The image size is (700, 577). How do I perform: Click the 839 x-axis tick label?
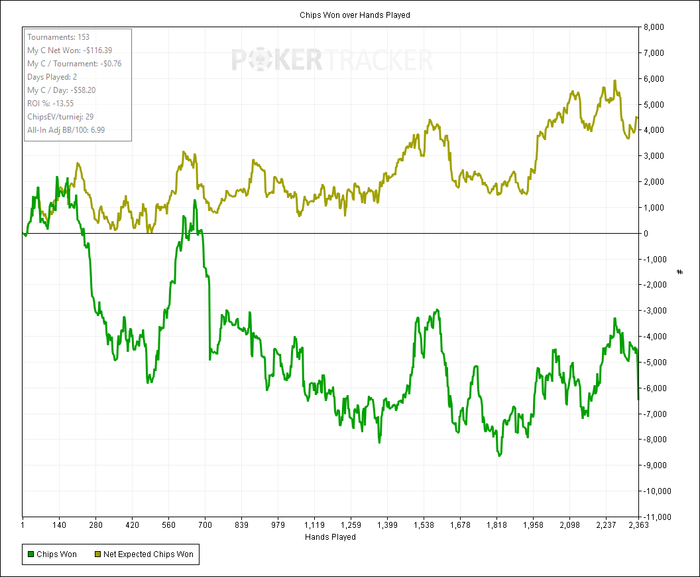241,525
